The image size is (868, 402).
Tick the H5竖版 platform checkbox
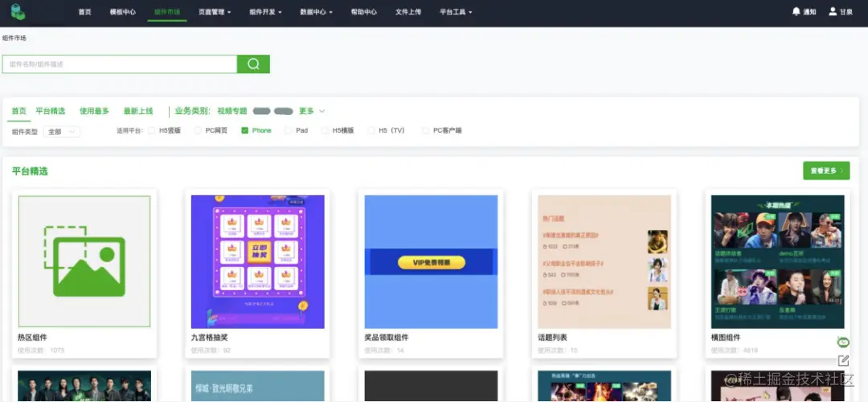click(151, 131)
